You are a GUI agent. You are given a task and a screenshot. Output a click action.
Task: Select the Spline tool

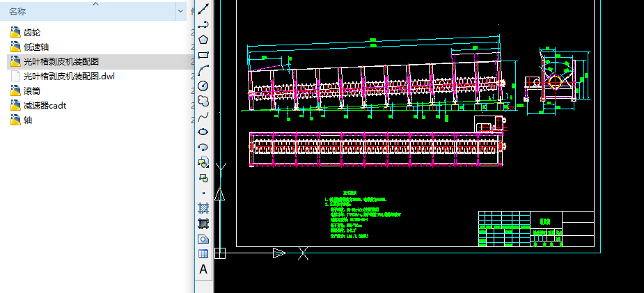[x=203, y=116]
